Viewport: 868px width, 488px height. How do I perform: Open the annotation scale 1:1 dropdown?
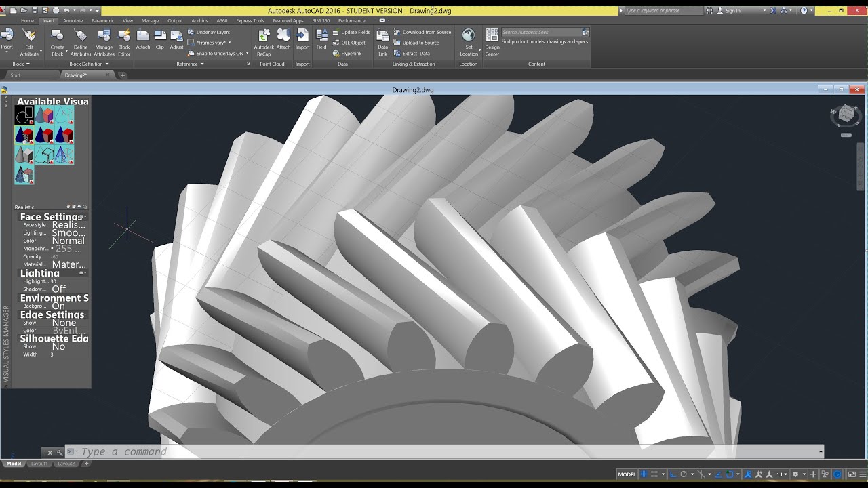[x=783, y=474]
